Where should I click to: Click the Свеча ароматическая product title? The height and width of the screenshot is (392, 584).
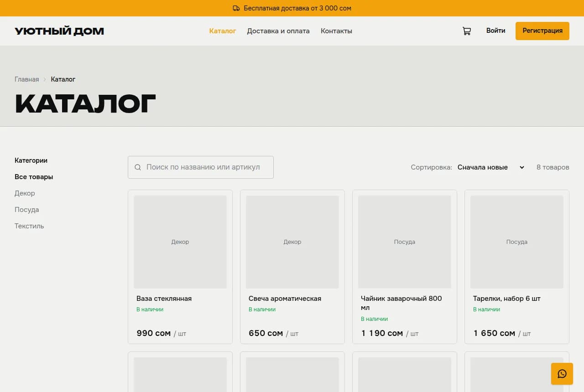(x=285, y=299)
